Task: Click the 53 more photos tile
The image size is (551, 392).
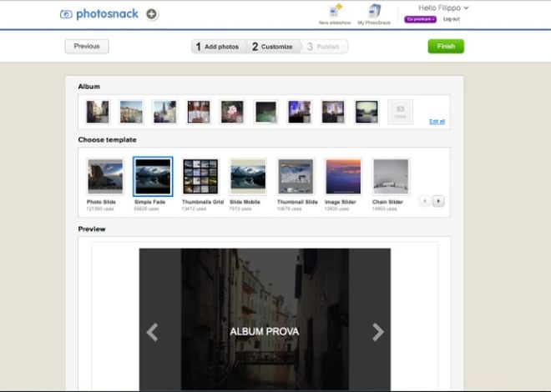Action: pyautogui.click(x=400, y=112)
